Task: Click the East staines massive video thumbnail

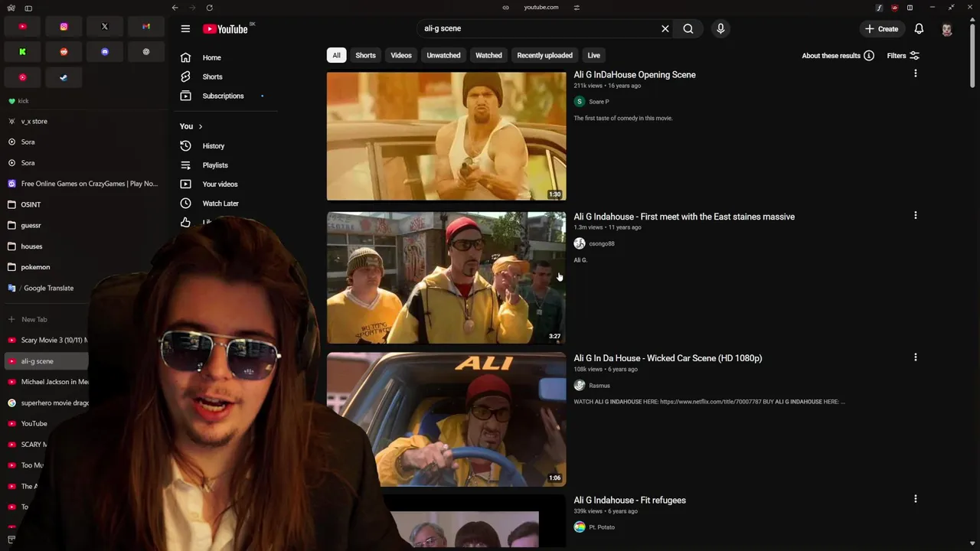Action: point(446,278)
